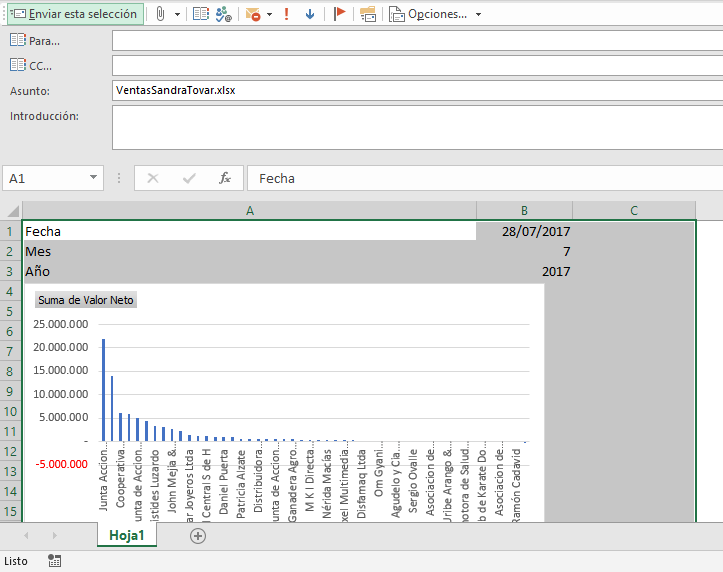Click the Select All corner triangle

click(13, 211)
